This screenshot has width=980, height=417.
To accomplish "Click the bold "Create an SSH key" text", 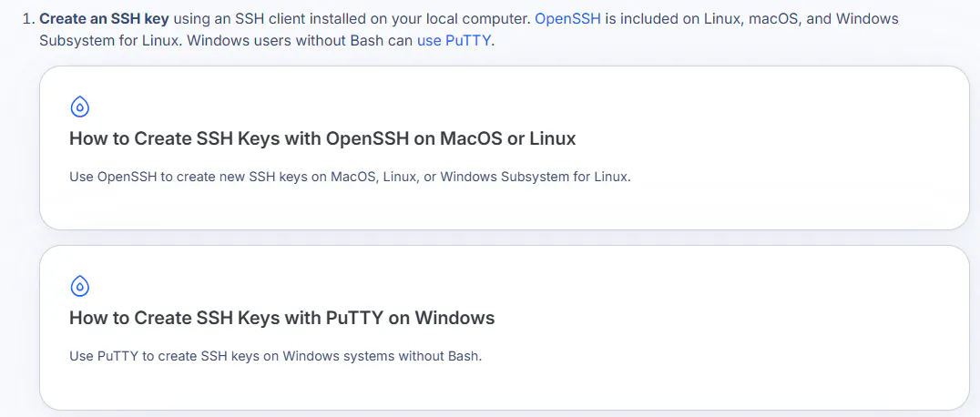I will (x=104, y=19).
